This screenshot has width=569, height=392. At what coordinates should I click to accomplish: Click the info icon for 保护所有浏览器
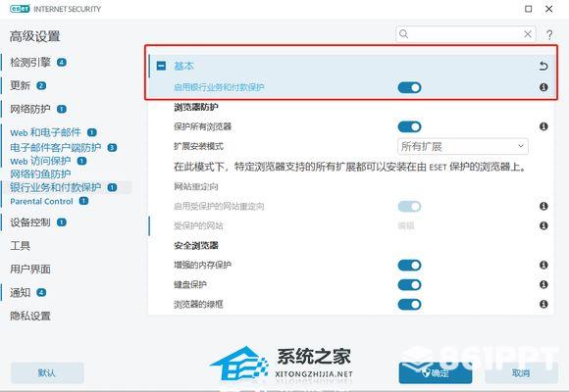click(x=543, y=126)
